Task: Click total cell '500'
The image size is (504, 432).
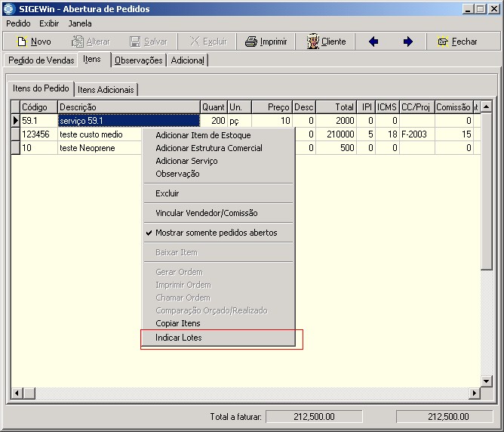Action: (x=337, y=147)
